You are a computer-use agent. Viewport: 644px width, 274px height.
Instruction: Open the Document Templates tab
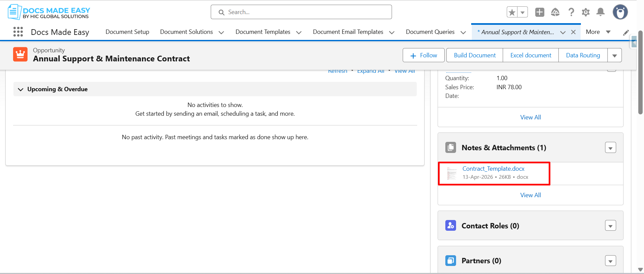pos(263,32)
